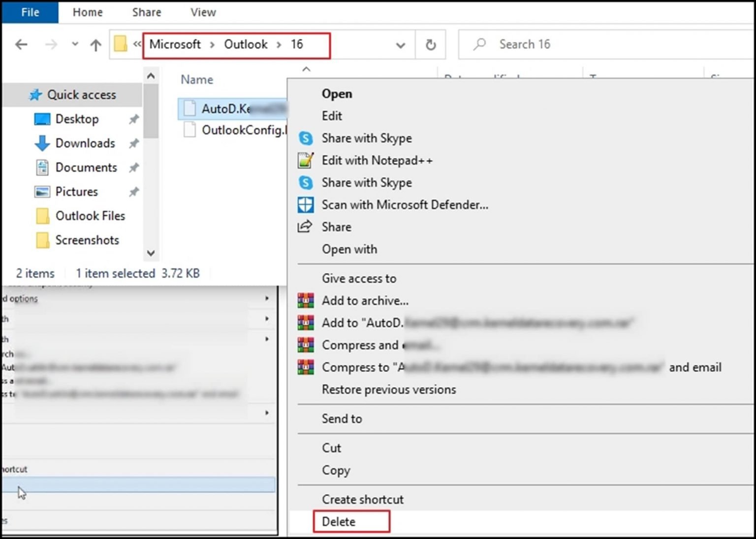756x539 pixels.
Task: Unpin Desktop from Quick access
Action: (133, 119)
